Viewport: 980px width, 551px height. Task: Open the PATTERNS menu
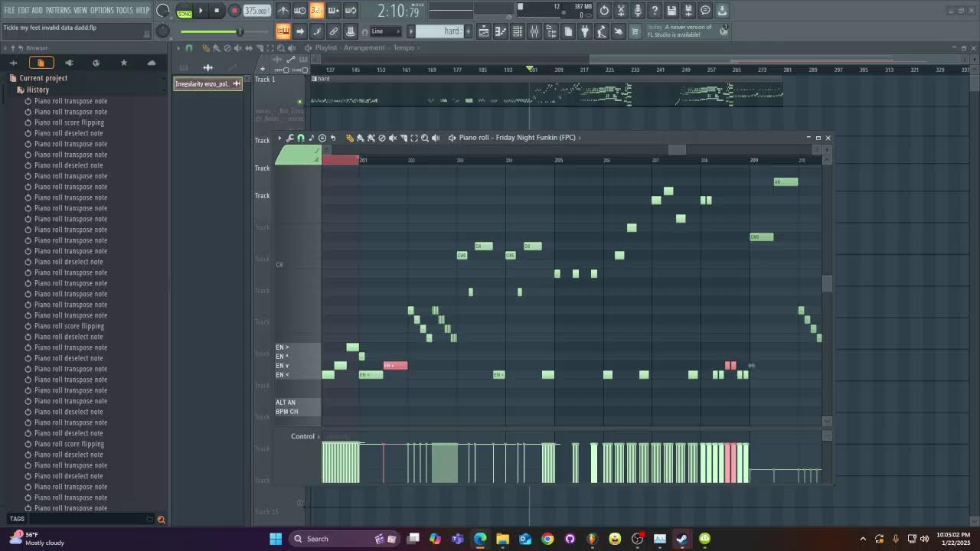click(58, 10)
